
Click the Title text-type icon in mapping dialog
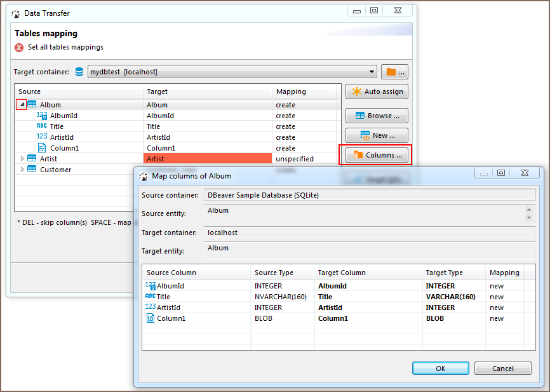(150, 297)
